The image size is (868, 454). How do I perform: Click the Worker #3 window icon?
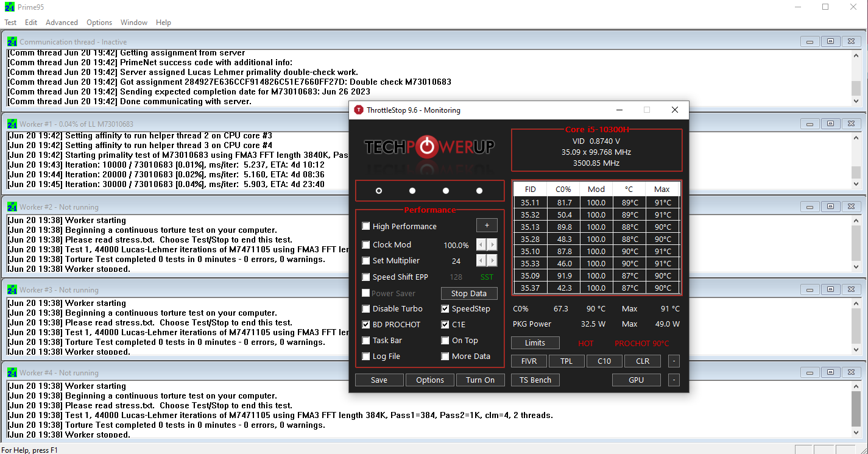[x=12, y=289]
